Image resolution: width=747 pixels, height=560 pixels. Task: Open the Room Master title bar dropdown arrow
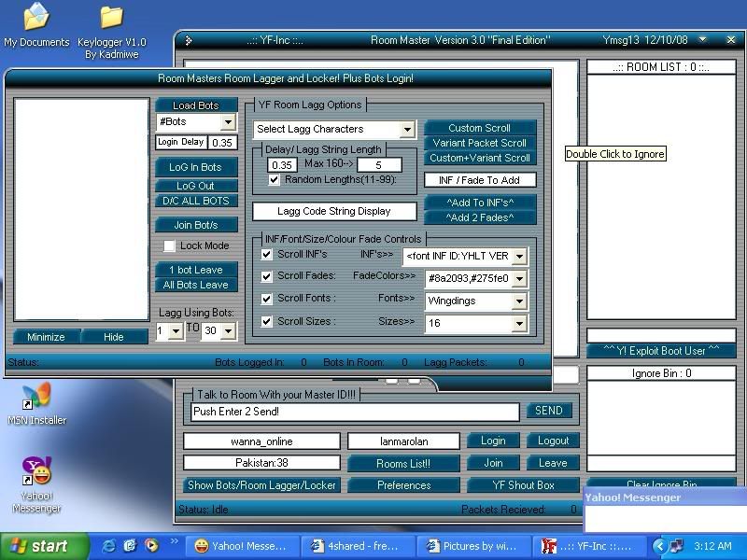coord(703,40)
